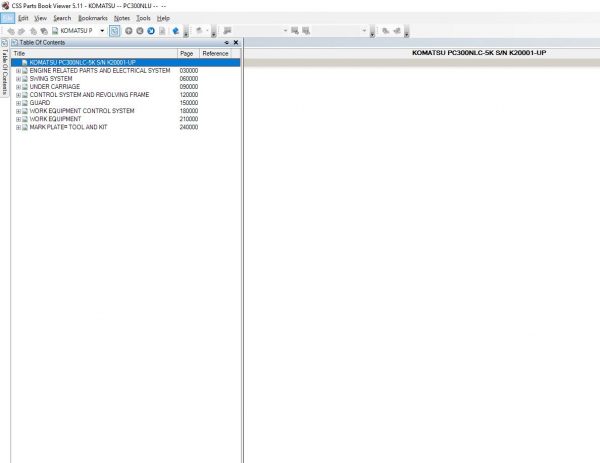The image size is (600, 463).
Task: Open the KOMATSU P book selector dropdown
Action: point(102,31)
